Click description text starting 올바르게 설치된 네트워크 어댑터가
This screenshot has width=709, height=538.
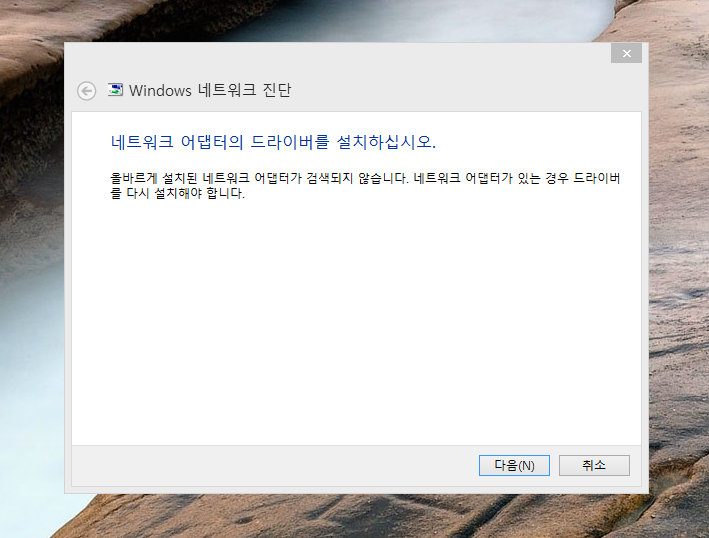pos(365,185)
